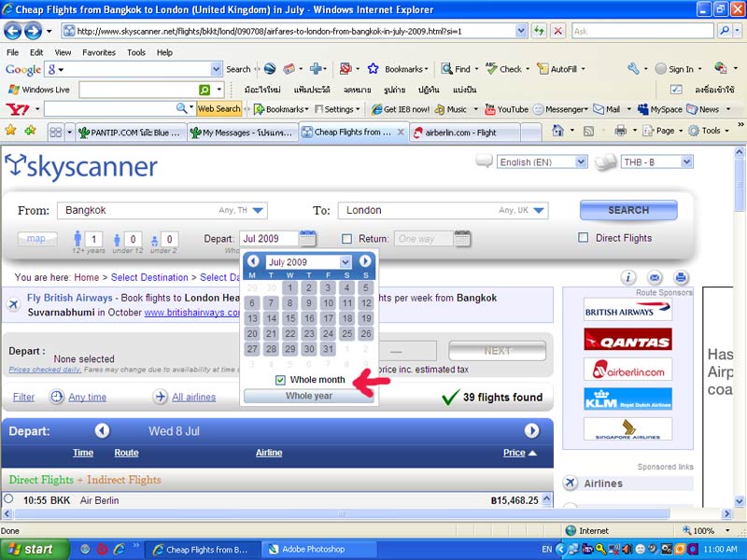Viewport: 747px width, 560px height.
Task: Click the email icon above Route Sponsors
Action: tap(655, 277)
